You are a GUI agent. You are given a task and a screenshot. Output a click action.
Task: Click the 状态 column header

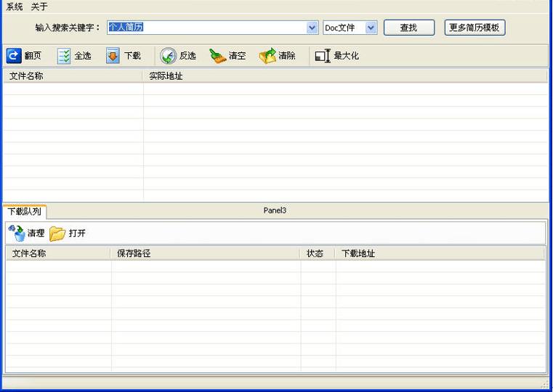[x=317, y=253]
